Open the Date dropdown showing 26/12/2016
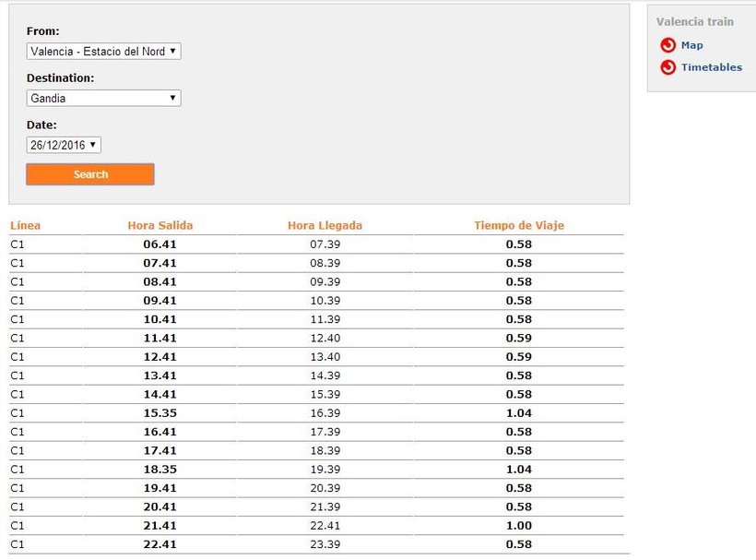The image size is (756, 560). click(x=64, y=145)
